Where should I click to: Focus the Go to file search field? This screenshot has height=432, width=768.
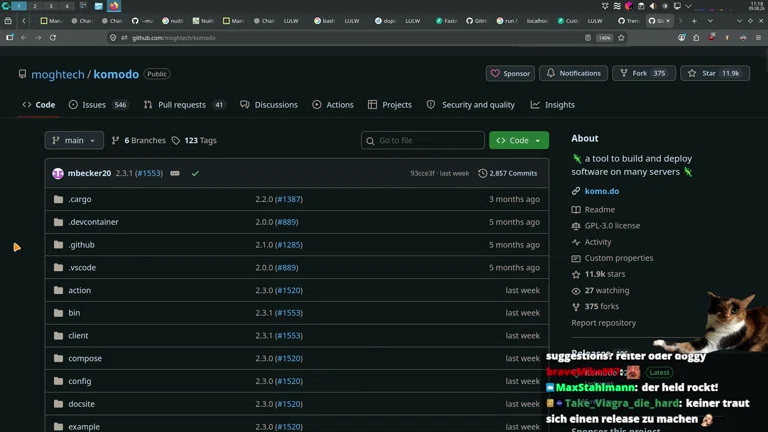pyautogui.click(x=423, y=141)
